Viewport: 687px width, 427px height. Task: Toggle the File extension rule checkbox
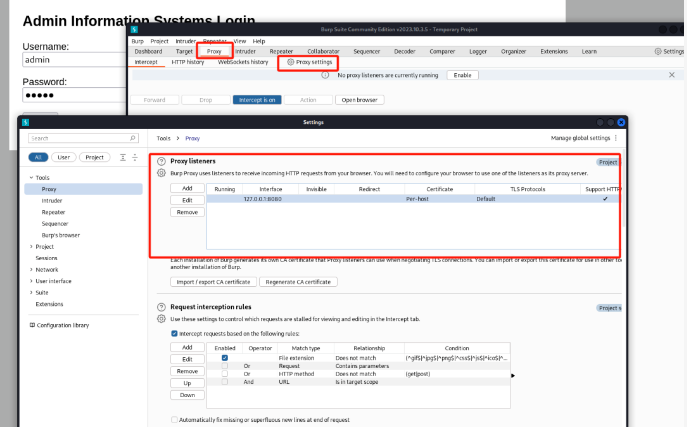click(x=225, y=358)
